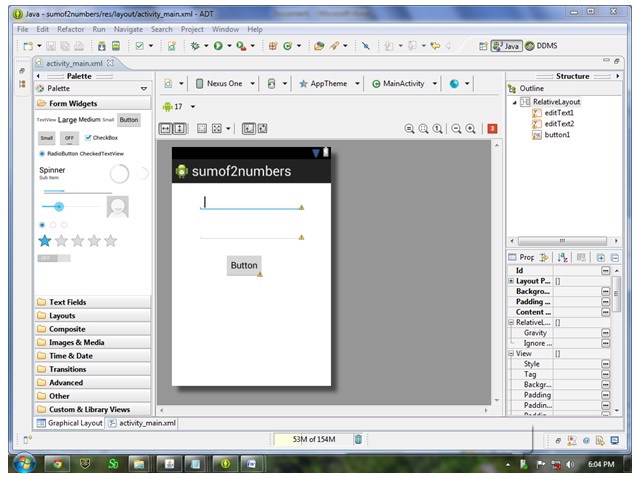
Task: Click the Button widget on canvas
Action: coord(244,265)
